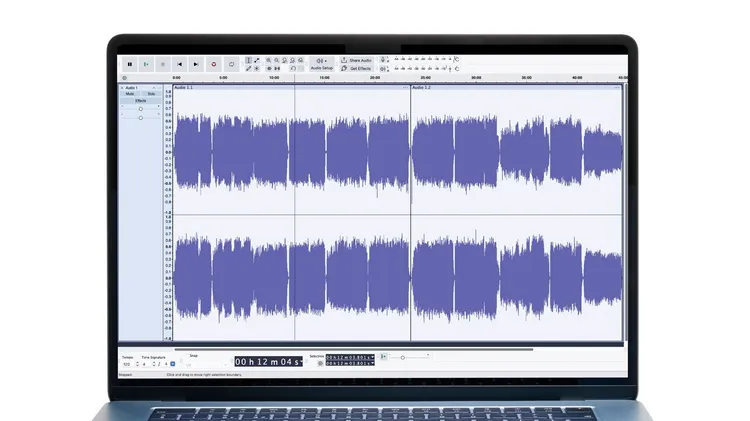
Task: Click the Stop button
Action: click(x=163, y=64)
